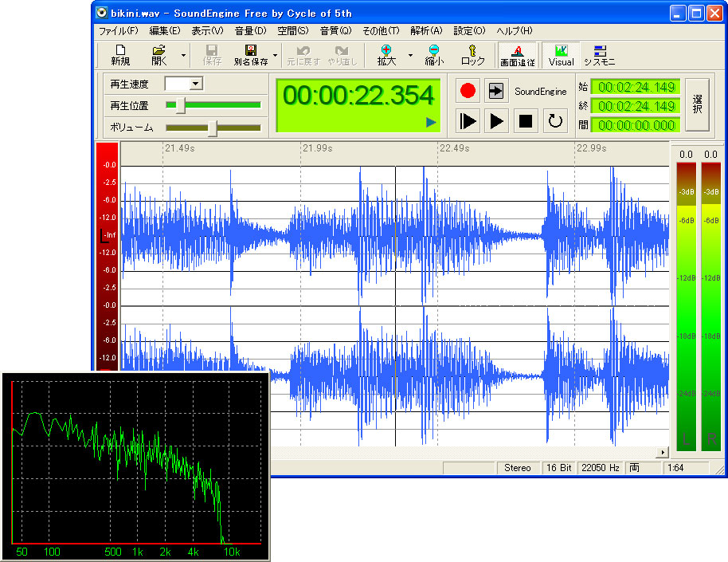
Task: Click the 選択 select button
Action: pos(697,104)
